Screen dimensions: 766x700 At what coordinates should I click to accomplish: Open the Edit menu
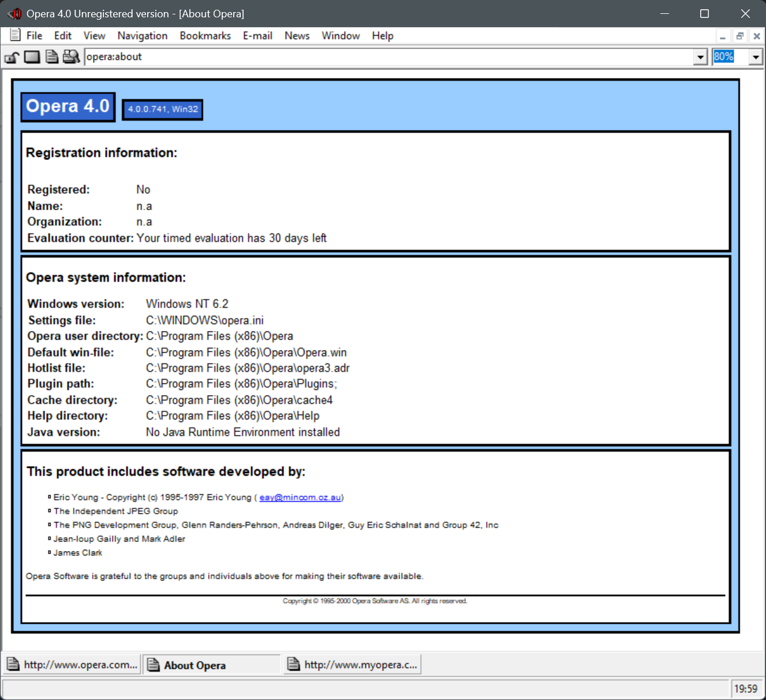[x=63, y=36]
